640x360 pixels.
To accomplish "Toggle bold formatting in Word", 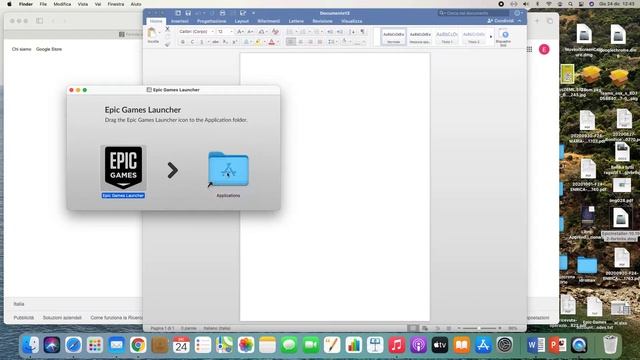I will [182, 42].
